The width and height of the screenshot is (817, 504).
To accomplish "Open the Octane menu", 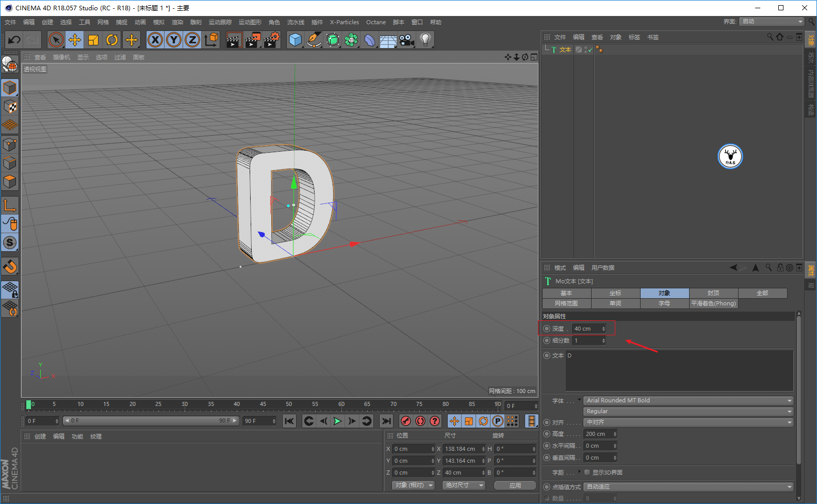I will [x=376, y=22].
